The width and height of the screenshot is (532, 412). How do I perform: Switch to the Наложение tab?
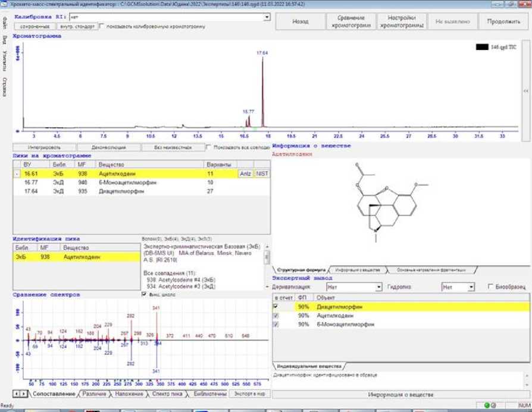tap(129, 394)
